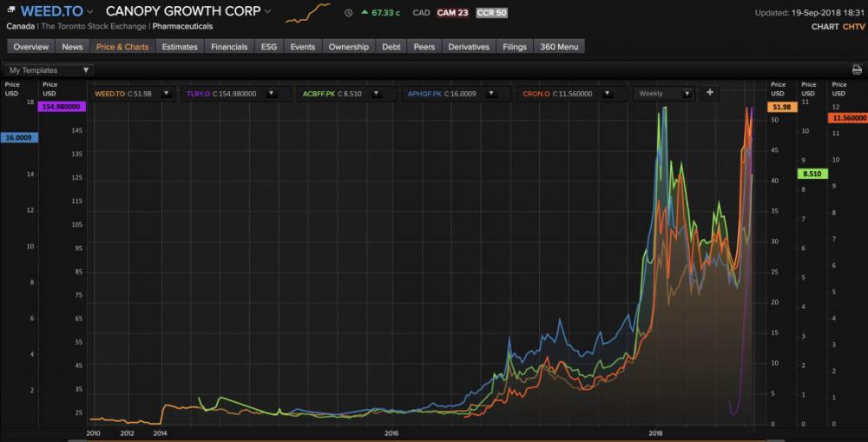The height and width of the screenshot is (442, 868).
Task: Click the WEED.TO series legend label
Action: [x=109, y=94]
